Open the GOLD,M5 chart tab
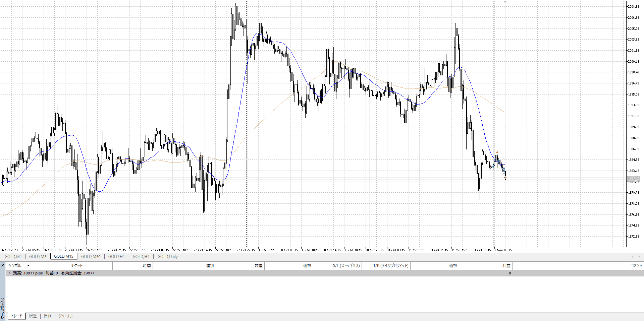The image size is (644, 321). (x=38, y=257)
